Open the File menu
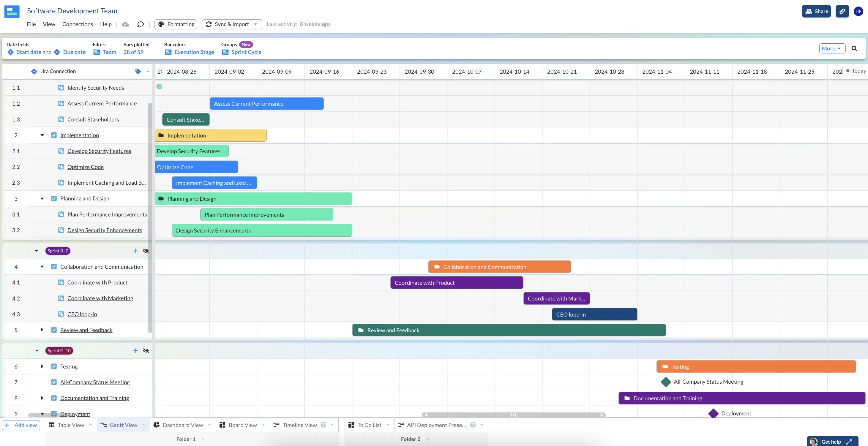This screenshot has width=868, height=446. tap(31, 24)
